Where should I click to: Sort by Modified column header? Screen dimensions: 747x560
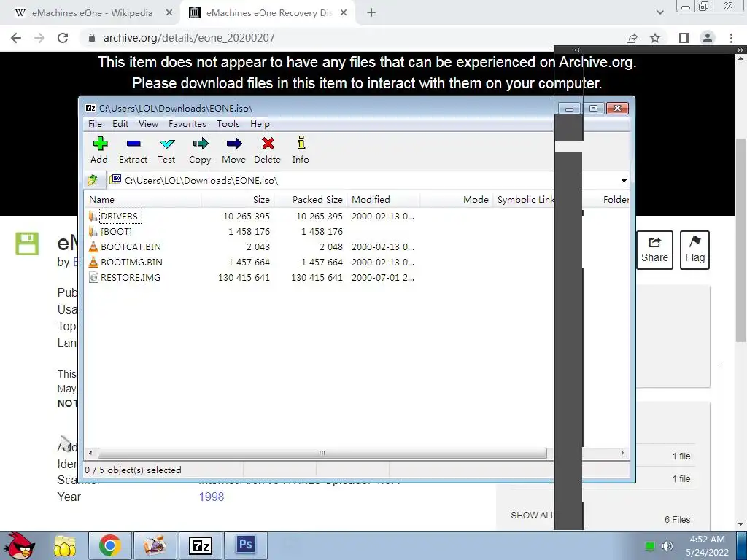384,200
